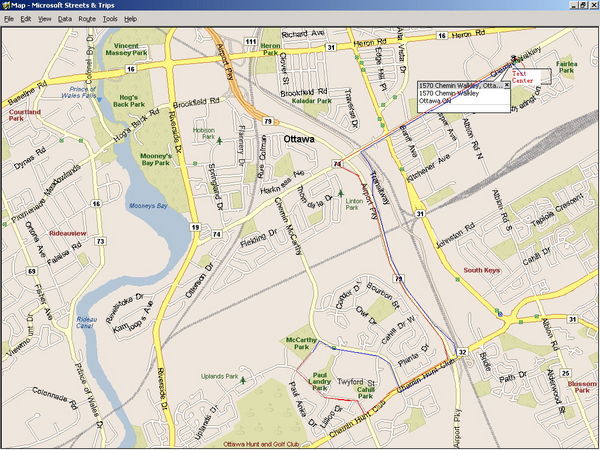
Task: Click the Streets & Trips title bar icon
Action: coord(7,6)
